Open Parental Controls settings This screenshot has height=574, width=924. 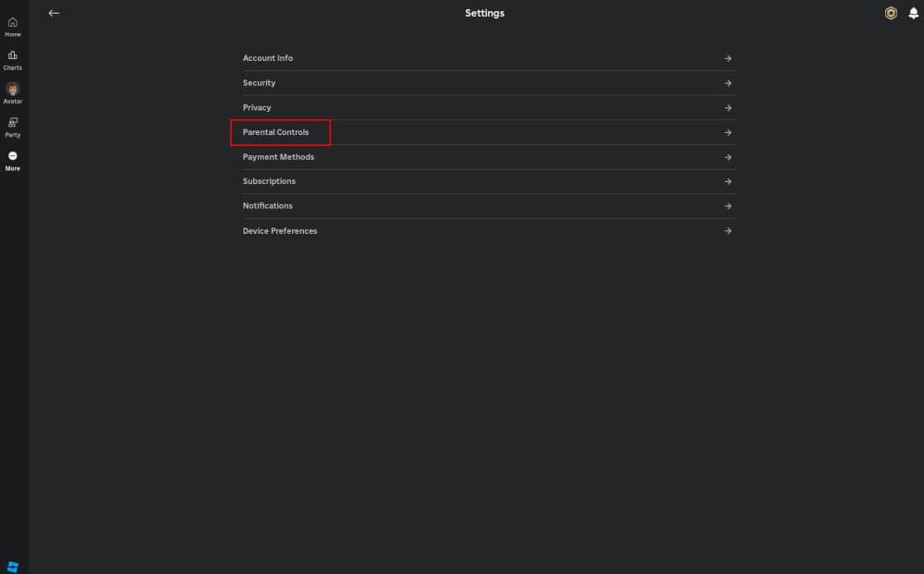pos(276,132)
